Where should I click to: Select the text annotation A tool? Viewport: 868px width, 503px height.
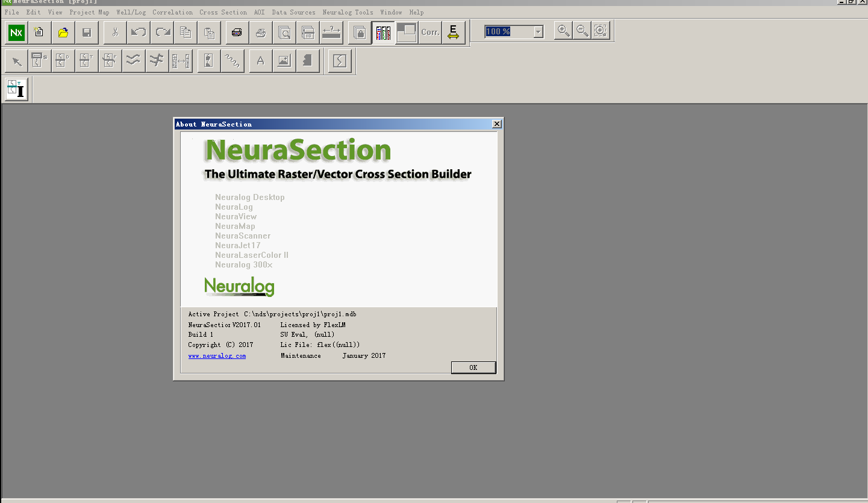(261, 61)
